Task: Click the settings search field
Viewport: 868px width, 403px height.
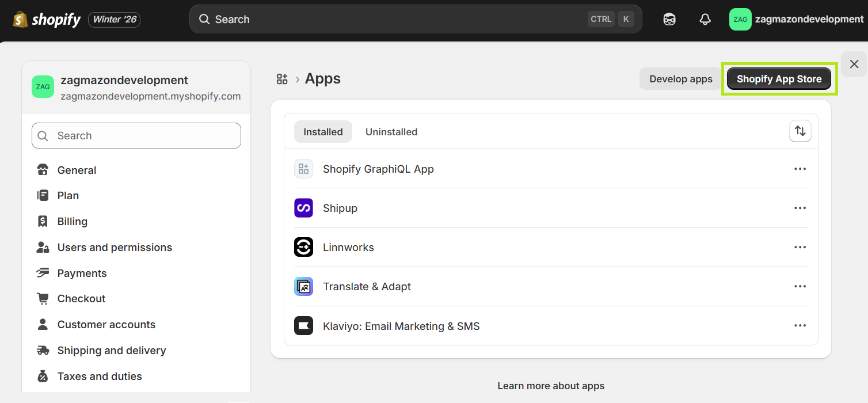Action: tap(136, 135)
